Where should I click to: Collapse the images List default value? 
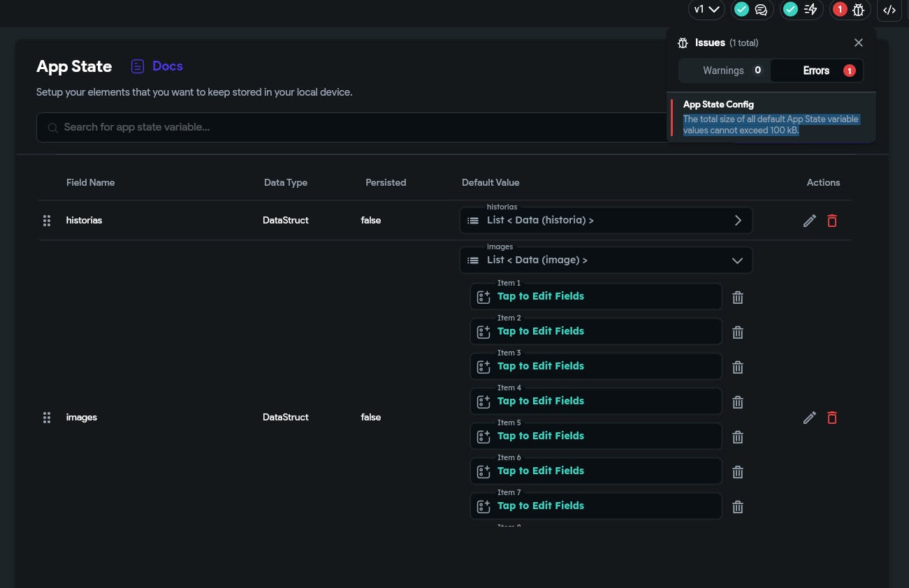pyautogui.click(x=737, y=260)
